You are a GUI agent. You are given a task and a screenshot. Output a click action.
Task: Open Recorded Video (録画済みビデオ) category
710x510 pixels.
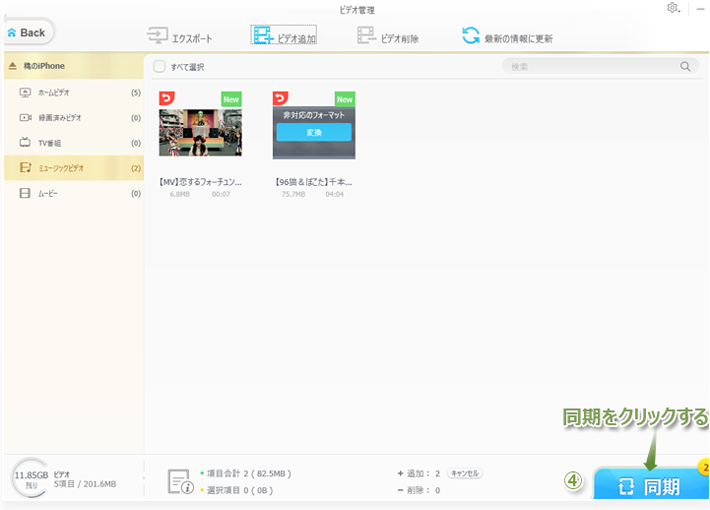click(60, 118)
